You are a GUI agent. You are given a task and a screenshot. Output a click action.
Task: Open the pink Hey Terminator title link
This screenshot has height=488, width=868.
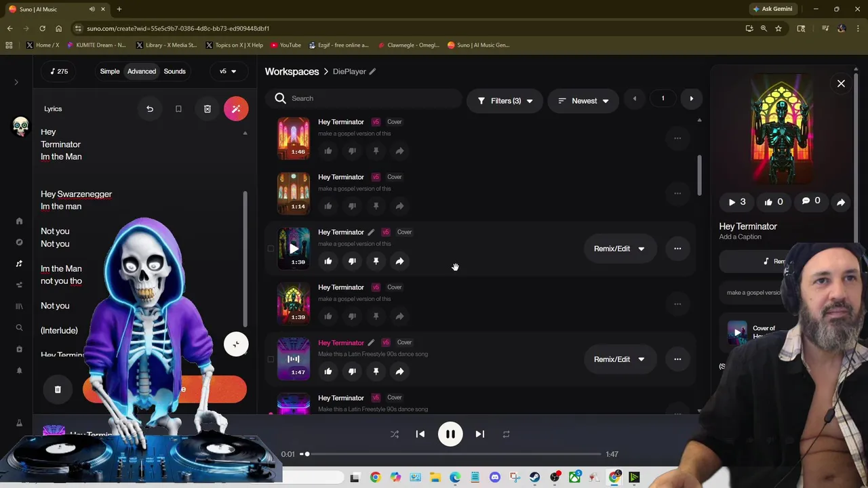(341, 342)
